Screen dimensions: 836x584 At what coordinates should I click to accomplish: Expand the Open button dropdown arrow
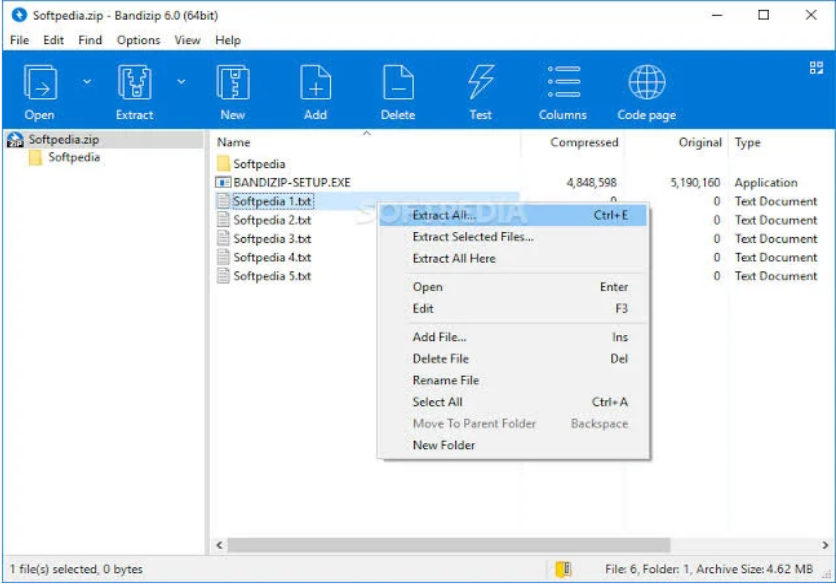(x=87, y=82)
